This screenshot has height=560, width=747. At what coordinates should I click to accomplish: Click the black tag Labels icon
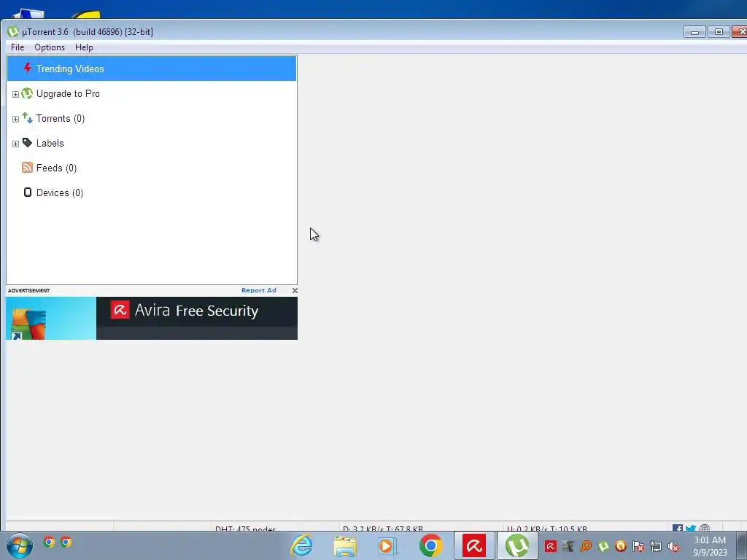coord(27,143)
